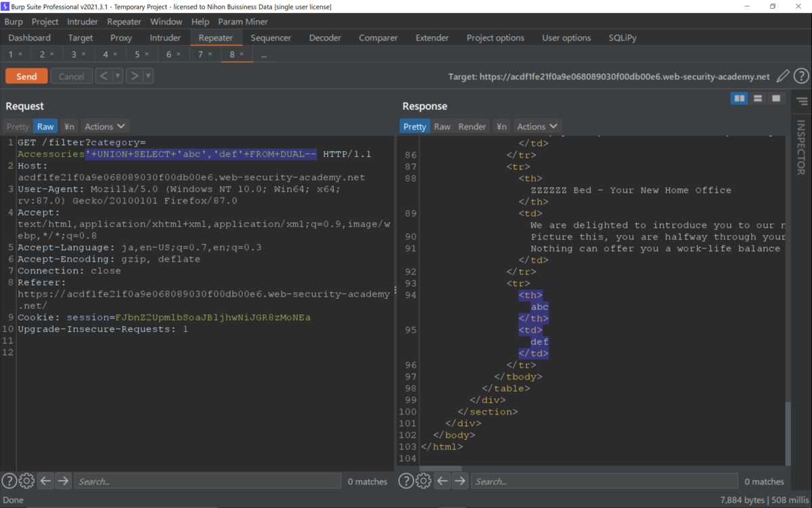The width and height of the screenshot is (812, 508).
Task: Select top-bottom split layout icon
Action: click(758, 99)
